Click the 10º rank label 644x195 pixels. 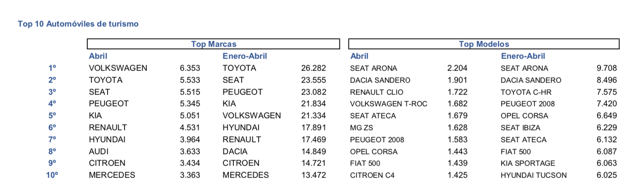(52, 175)
